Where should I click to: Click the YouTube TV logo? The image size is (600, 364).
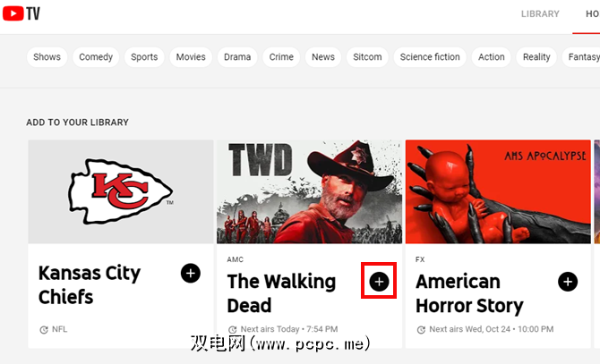(21, 13)
